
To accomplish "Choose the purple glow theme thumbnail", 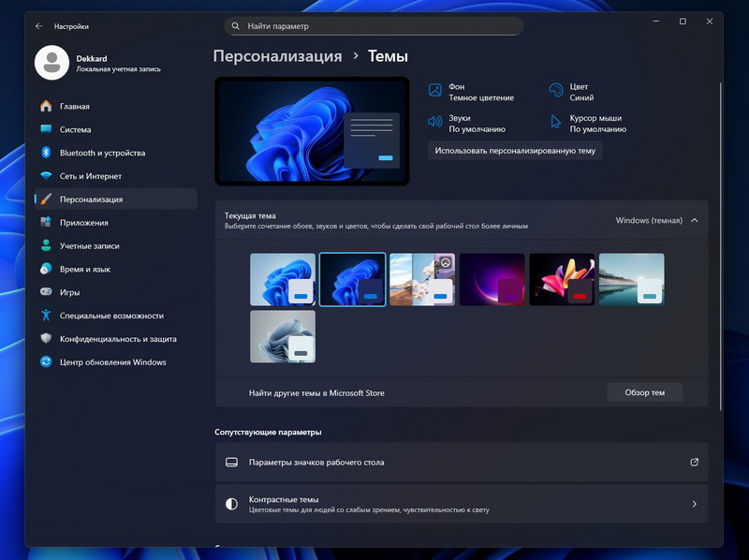I will click(492, 279).
